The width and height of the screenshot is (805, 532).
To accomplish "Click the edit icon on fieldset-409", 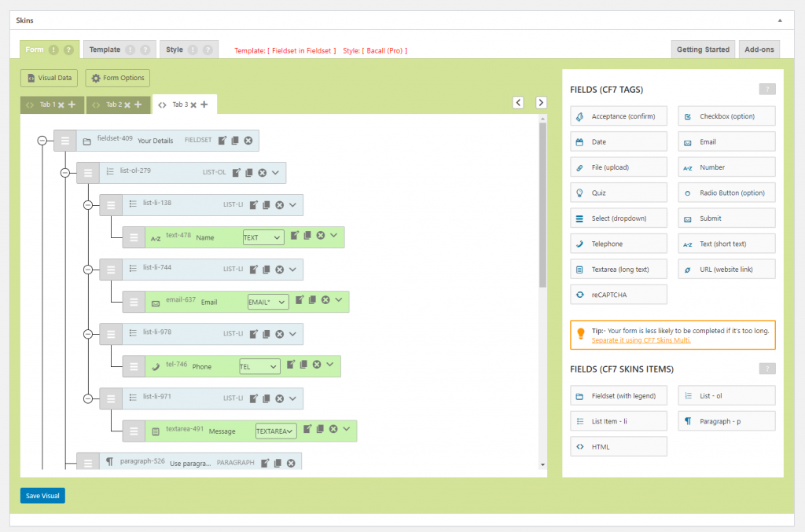I will 222,141.
